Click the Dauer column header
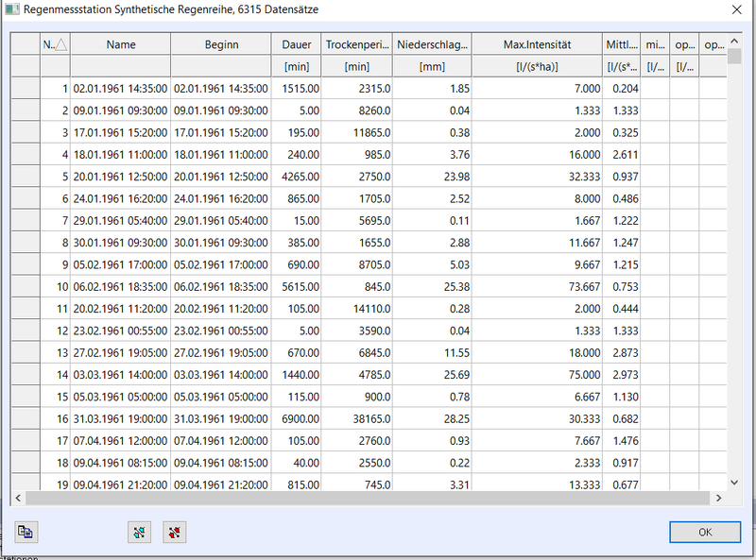Viewport: 756px width, 560px height. point(297,44)
